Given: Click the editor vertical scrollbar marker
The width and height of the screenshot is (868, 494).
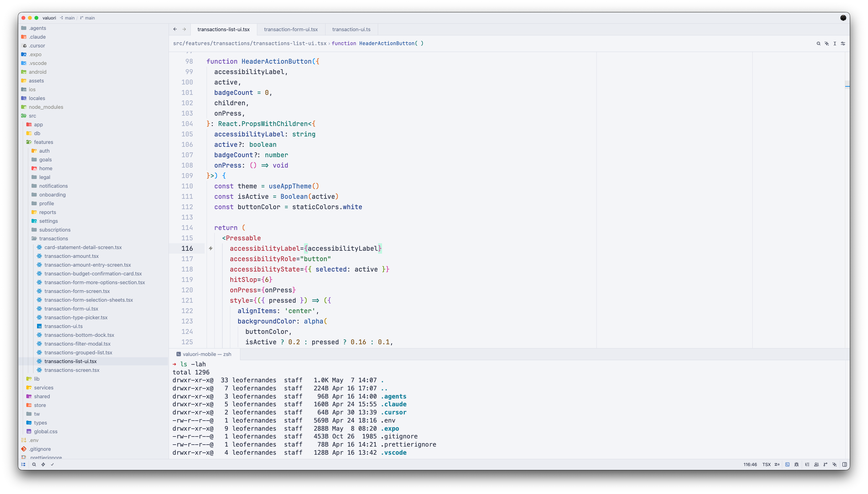Looking at the screenshot, I should 847,86.
